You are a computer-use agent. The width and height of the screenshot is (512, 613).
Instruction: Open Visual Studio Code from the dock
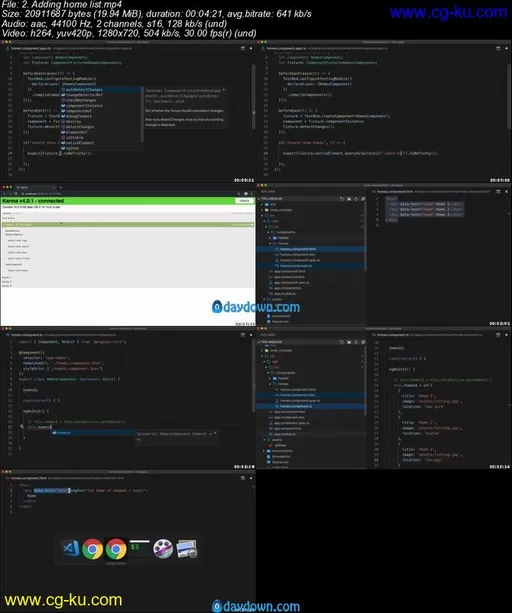coord(71,548)
